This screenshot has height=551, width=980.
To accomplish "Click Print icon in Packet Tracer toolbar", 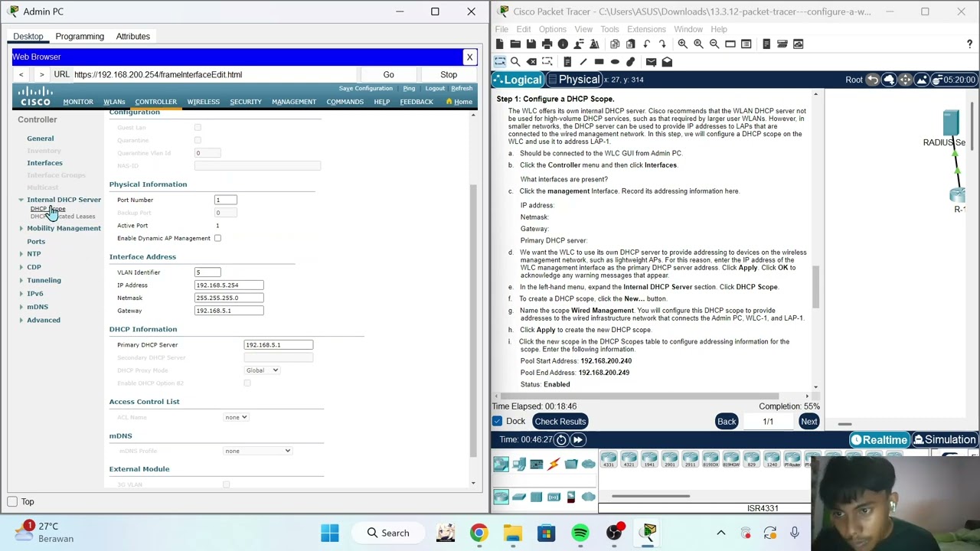I will click(x=547, y=44).
